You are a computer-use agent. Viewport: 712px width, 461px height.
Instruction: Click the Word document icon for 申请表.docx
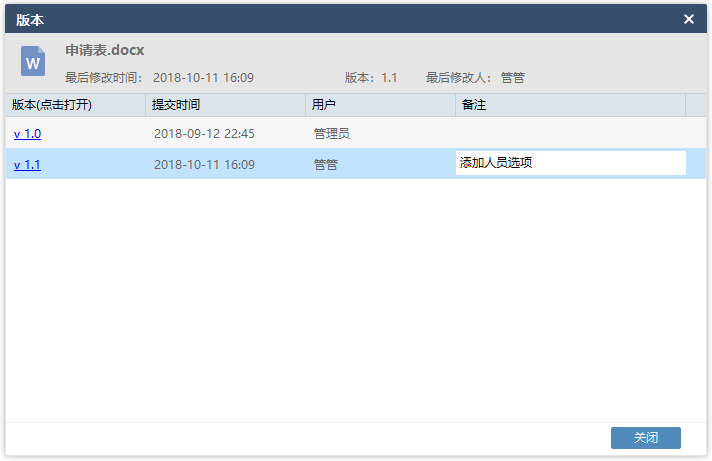pyautogui.click(x=33, y=61)
